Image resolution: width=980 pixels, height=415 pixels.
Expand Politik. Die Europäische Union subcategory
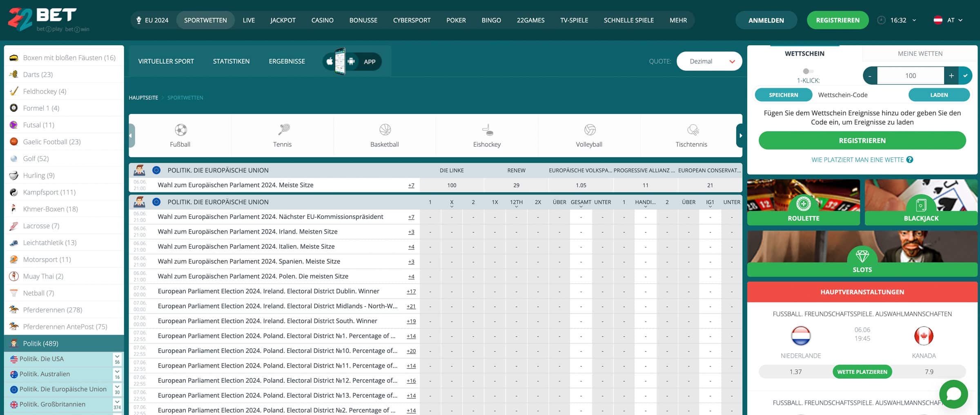tap(117, 389)
